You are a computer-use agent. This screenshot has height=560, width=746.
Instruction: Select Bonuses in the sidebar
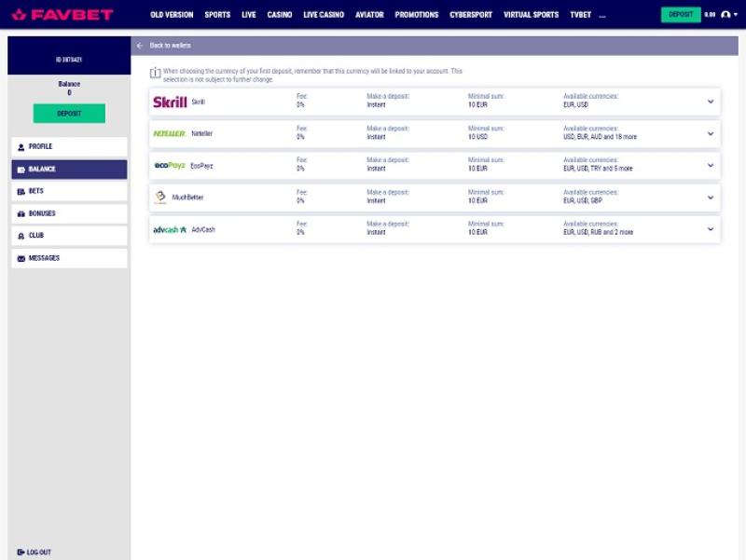(x=69, y=213)
